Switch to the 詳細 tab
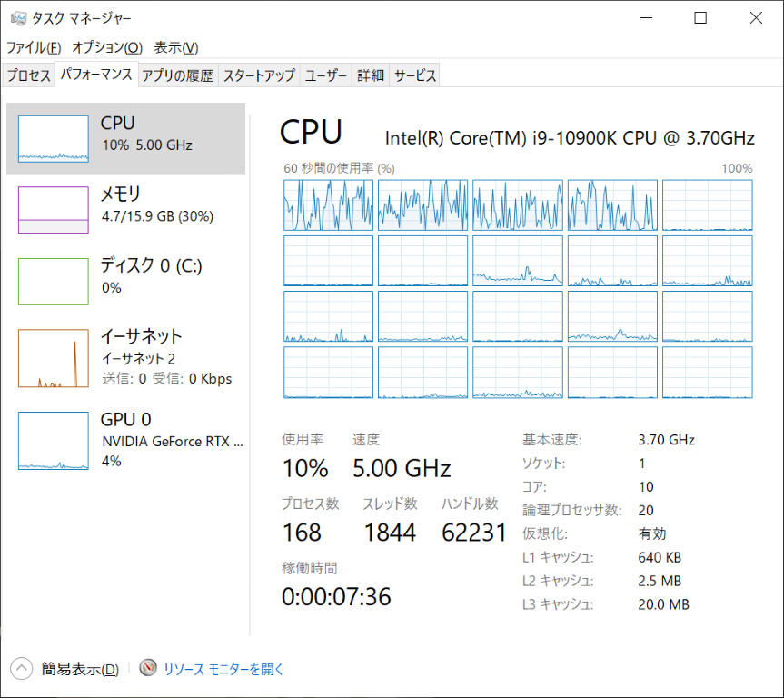The height and width of the screenshot is (698, 784). pos(370,75)
